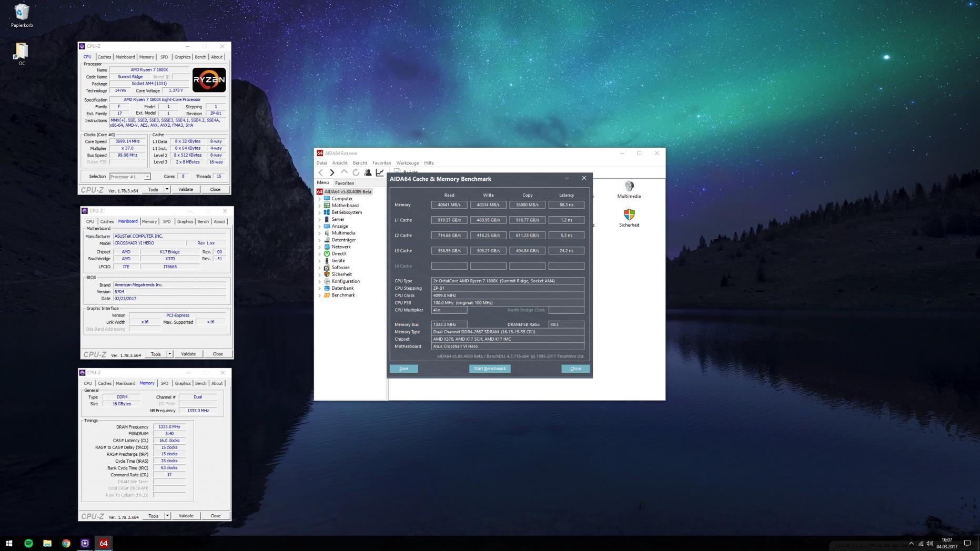Click the Ryzen logo in CPU-Z

[x=209, y=80]
